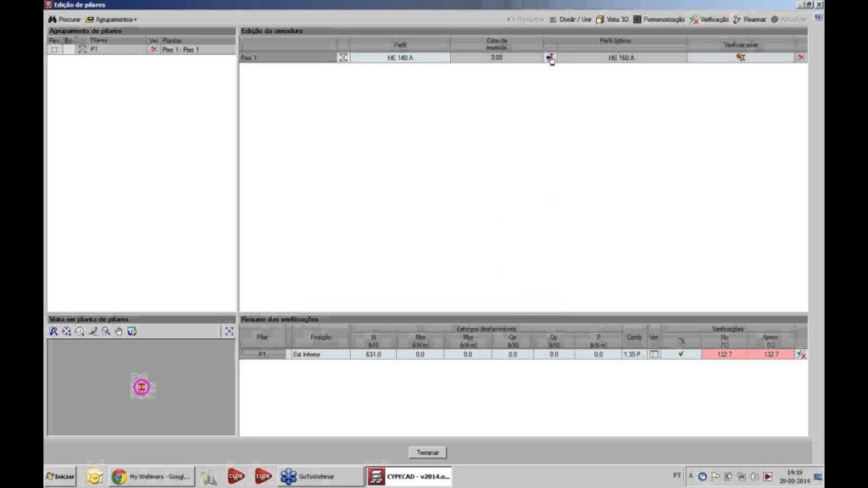Click the Rearmar toolbar button
The width and height of the screenshot is (868, 488).
coord(749,19)
